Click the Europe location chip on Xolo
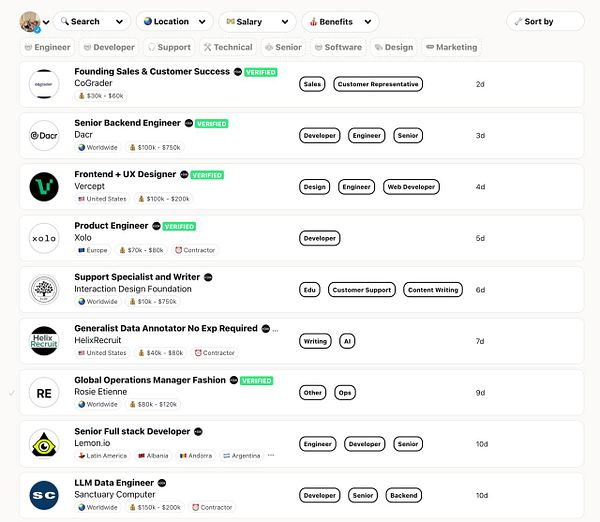Screen dimensions: 600x522 (x=93, y=250)
